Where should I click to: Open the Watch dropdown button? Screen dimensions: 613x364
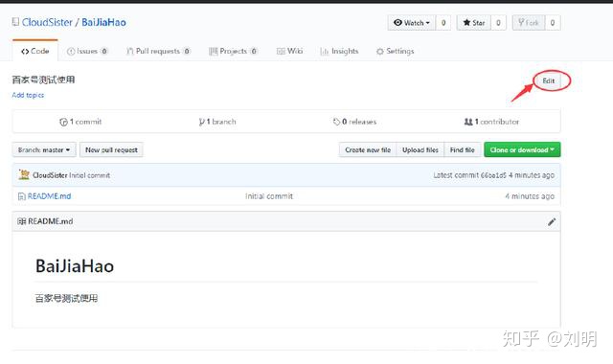click(412, 23)
